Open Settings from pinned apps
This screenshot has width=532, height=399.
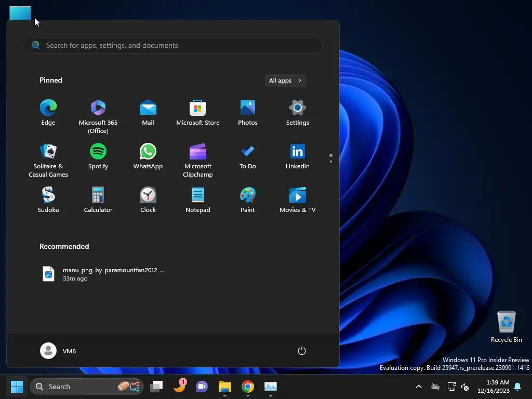coord(298,113)
